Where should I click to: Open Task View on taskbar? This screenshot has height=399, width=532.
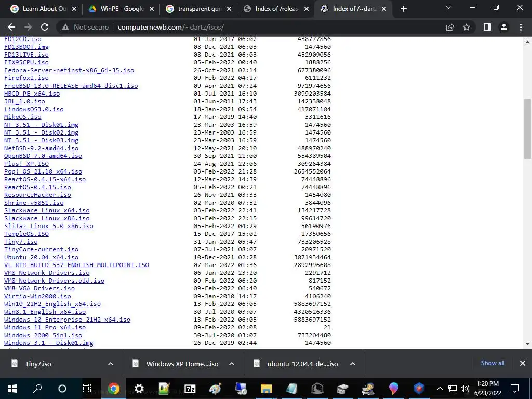click(87, 389)
